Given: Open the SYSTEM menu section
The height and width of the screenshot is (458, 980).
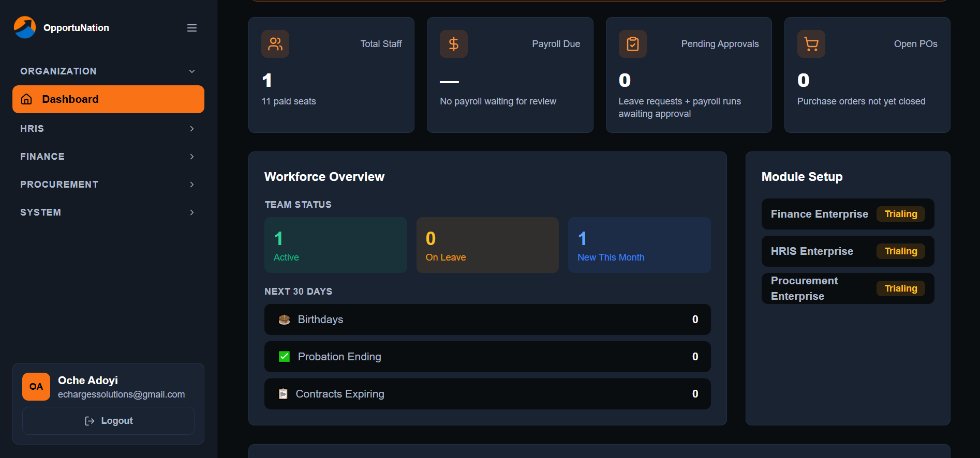Looking at the screenshot, I should pyautogui.click(x=108, y=212).
